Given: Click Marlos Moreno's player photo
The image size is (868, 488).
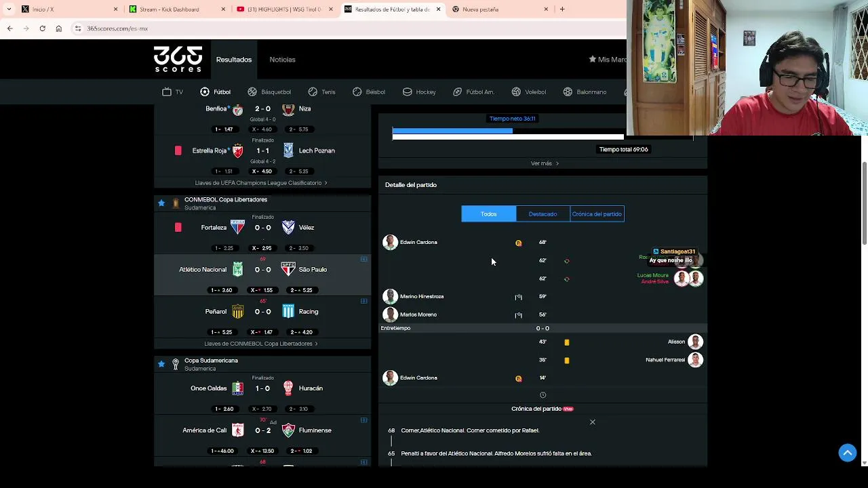Looking at the screenshot, I should point(390,314).
